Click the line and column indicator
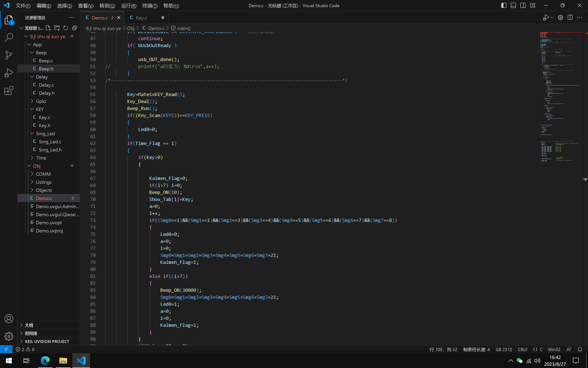The image size is (588, 368). 443,349
